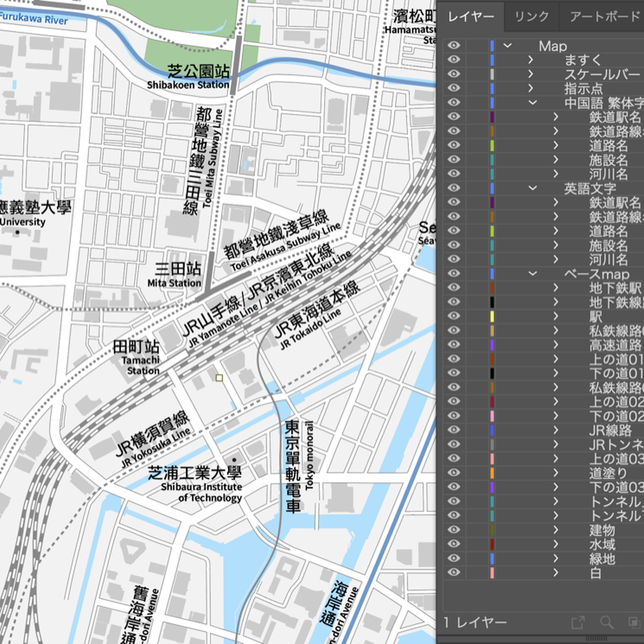Toggle visibility of ベースmap group

tap(454, 273)
